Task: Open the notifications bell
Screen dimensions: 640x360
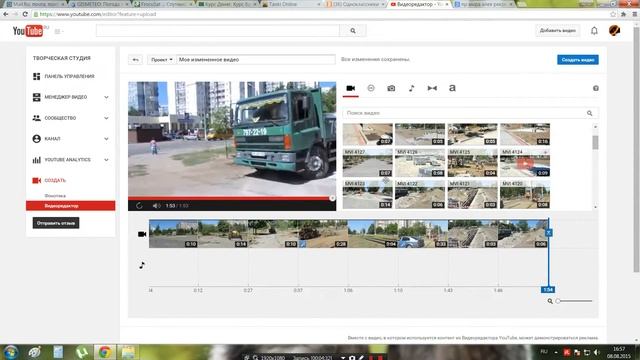Action: click(x=594, y=31)
